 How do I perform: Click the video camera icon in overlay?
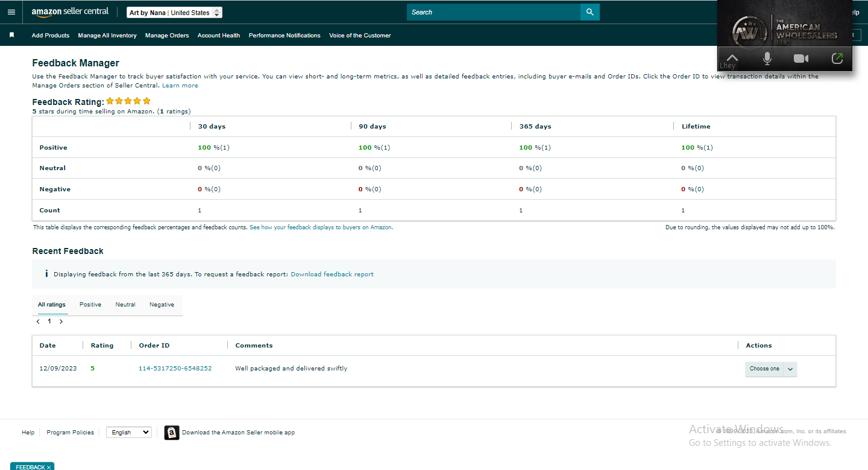click(801, 59)
